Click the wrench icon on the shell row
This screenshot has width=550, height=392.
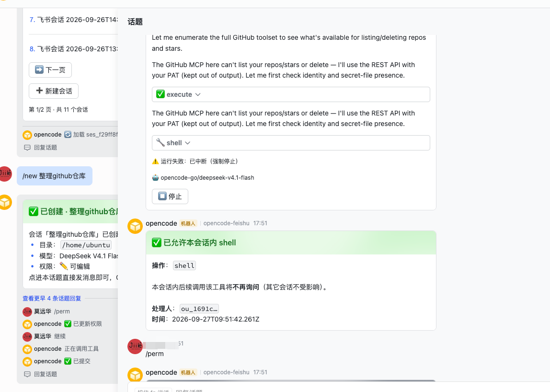(x=160, y=142)
